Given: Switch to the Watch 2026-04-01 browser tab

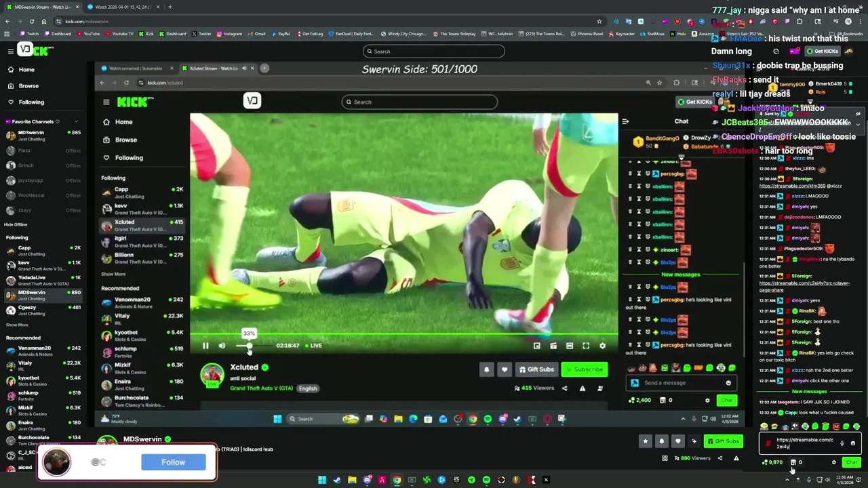Looking at the screenshot, I should pos(123,7).
